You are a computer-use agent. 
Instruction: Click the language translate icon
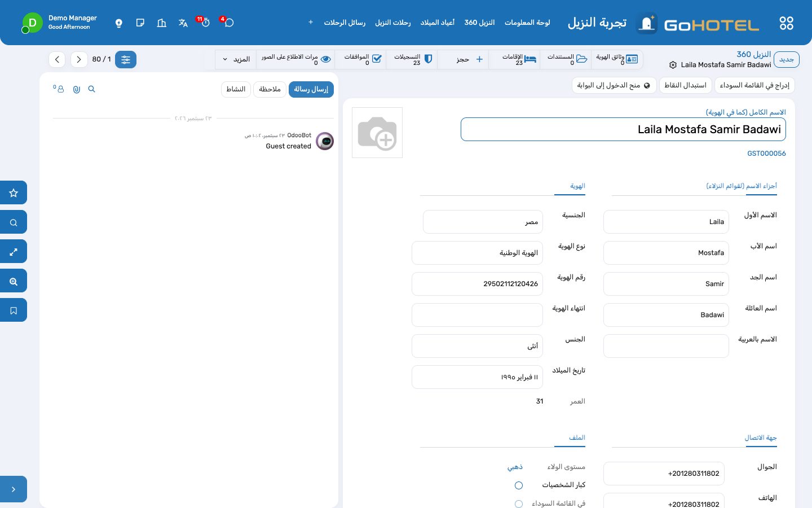[183, 23]
